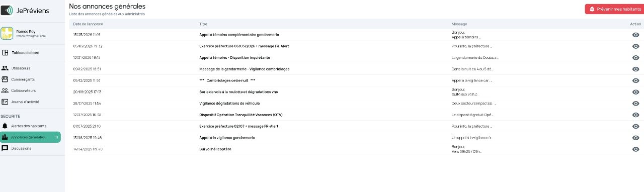
Task: Open Roméo Roy profile avatar
Action: pos(7,33)
